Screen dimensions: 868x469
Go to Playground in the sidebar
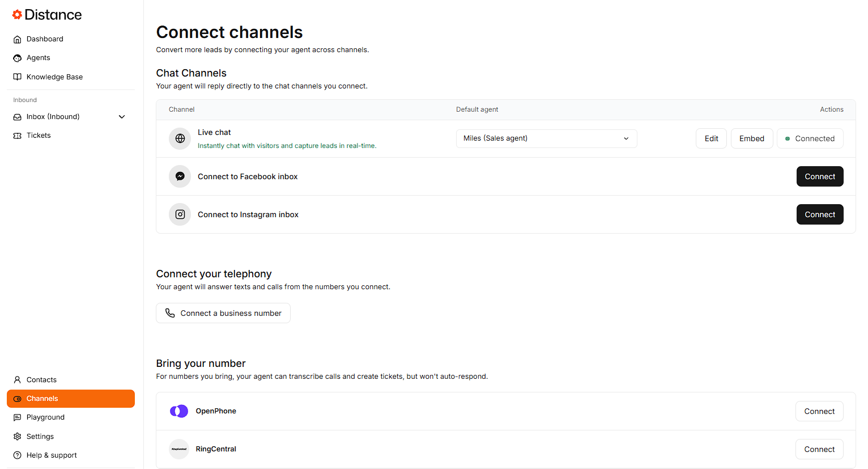click(45, 417)
